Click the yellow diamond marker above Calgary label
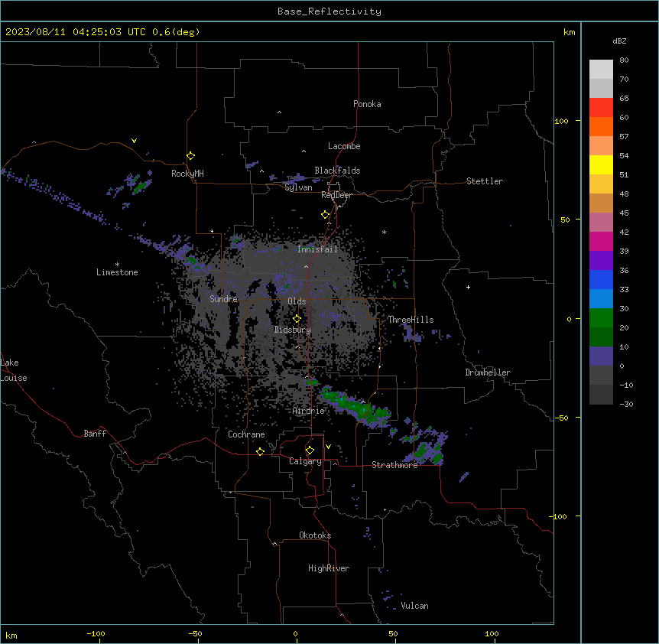Screen dimensions: 659x644 (x=310, y=450)
